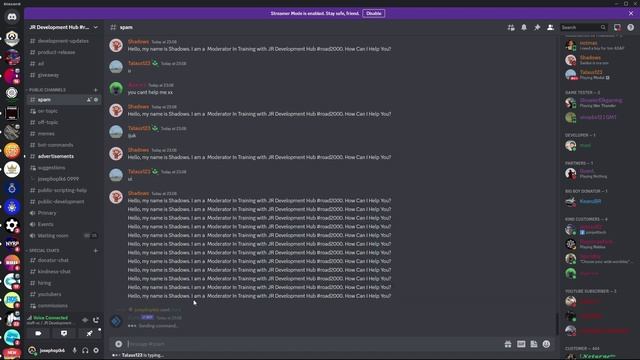Click Shadows username on first message
The width and height of the screenshot is (640, 360).
[x=138, y=42]
